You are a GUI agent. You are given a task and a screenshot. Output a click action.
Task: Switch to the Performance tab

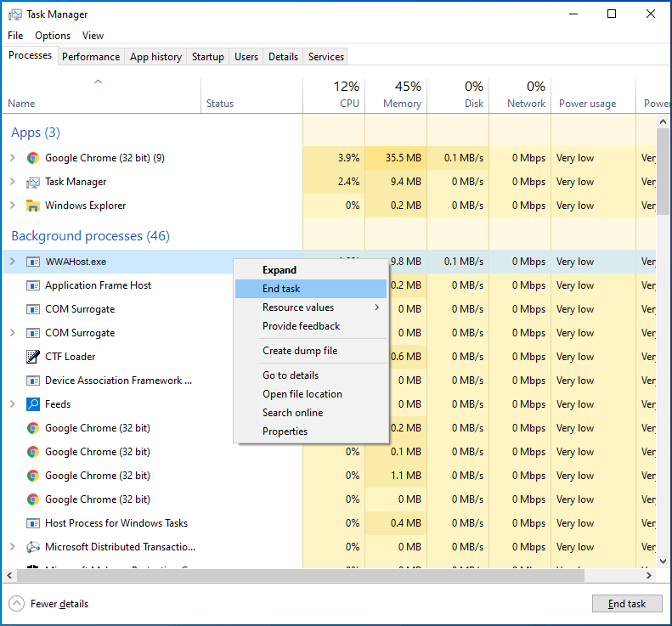click(x=91, y=57)
